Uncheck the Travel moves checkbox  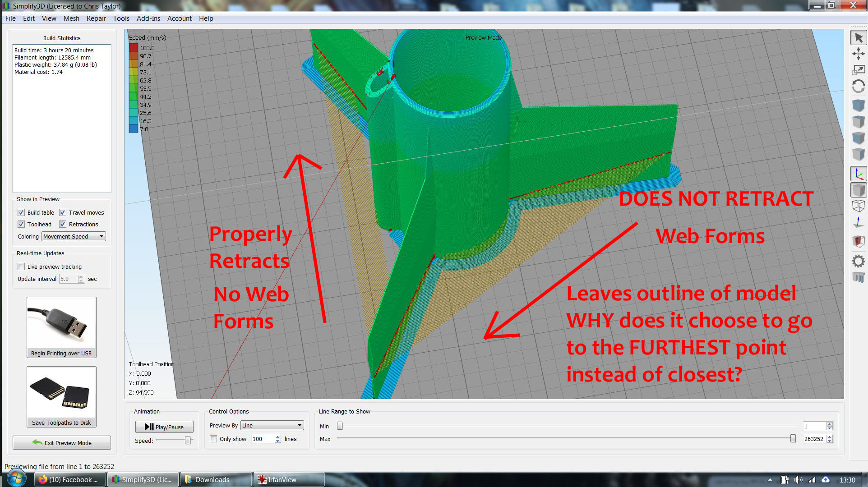[63, 212]
